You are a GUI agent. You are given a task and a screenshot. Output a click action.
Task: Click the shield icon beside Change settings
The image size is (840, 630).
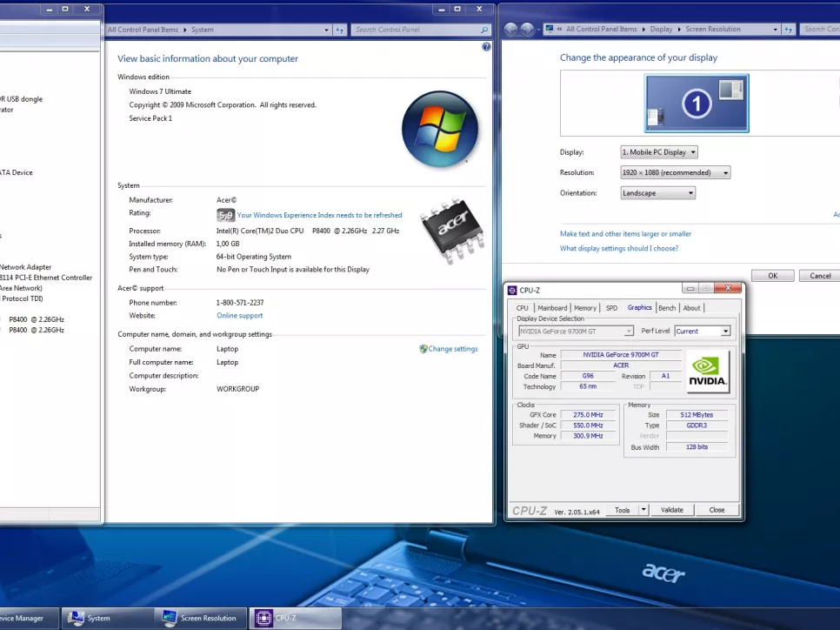click(x=423, y=349)
